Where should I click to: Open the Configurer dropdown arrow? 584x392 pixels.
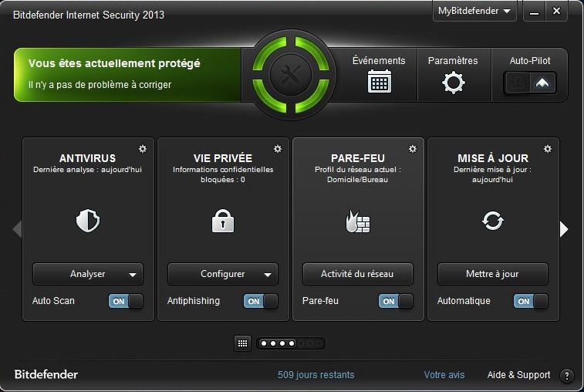pos(268,275)
